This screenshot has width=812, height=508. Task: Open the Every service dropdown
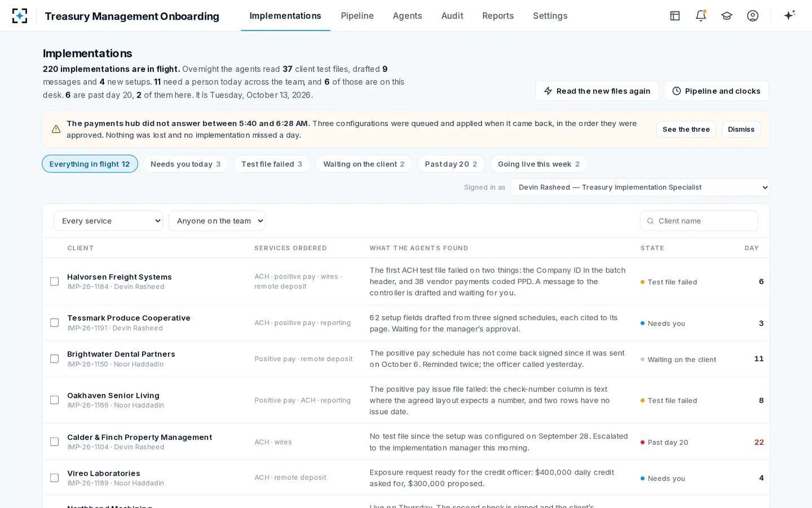[108, 221]
